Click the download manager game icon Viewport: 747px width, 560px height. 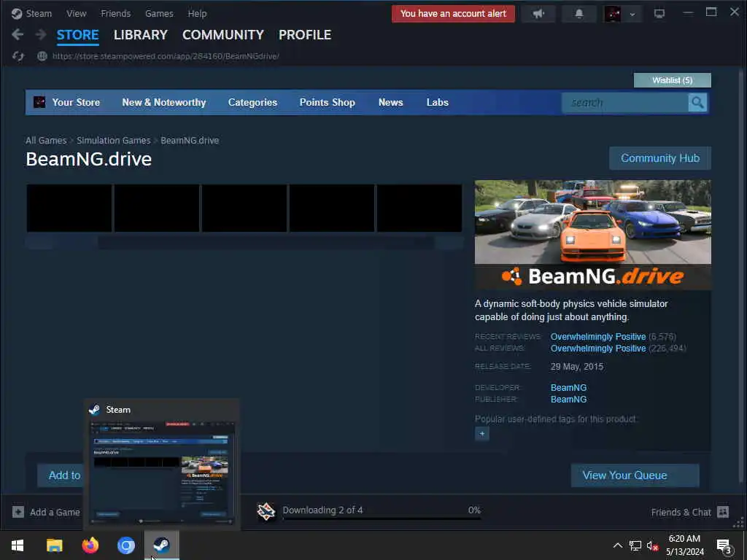[x=266, y=511]
